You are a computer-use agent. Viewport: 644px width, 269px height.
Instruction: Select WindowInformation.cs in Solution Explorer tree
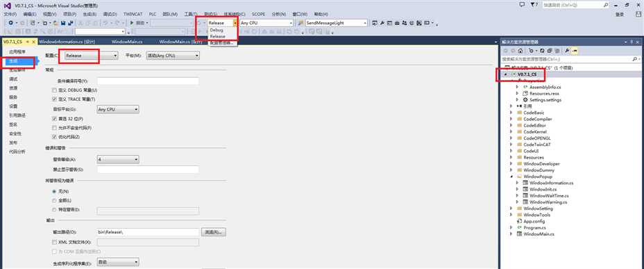point(551,183)
